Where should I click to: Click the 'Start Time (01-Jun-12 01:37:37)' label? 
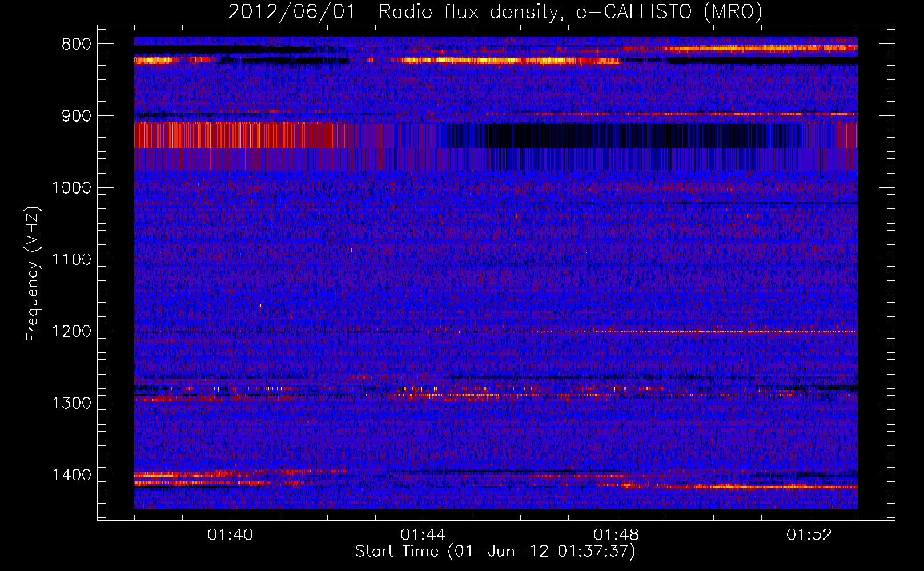[x=495, y=552]
